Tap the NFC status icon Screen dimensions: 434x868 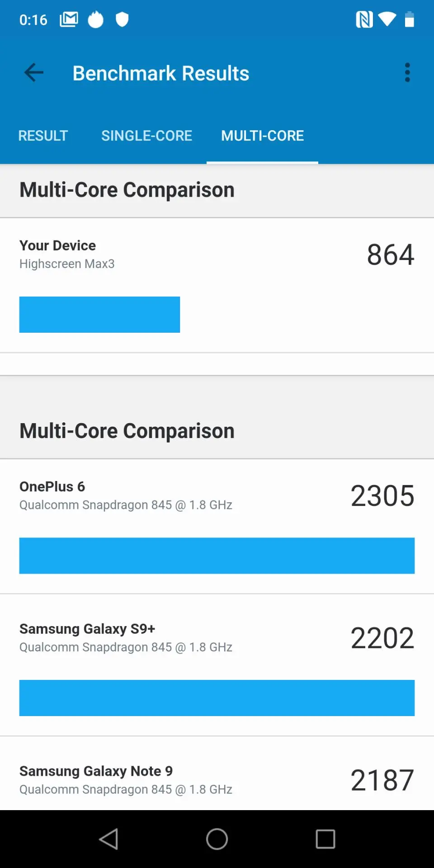(364, 19)
